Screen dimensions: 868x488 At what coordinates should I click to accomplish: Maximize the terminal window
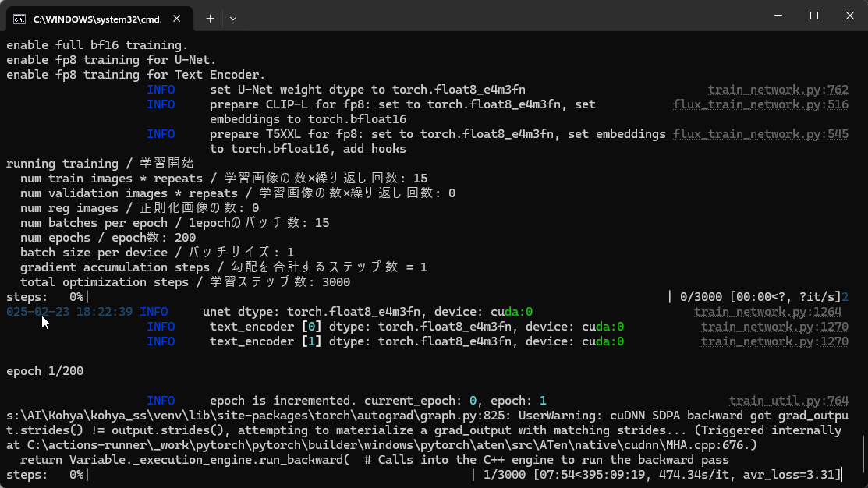tap(813, 16)
